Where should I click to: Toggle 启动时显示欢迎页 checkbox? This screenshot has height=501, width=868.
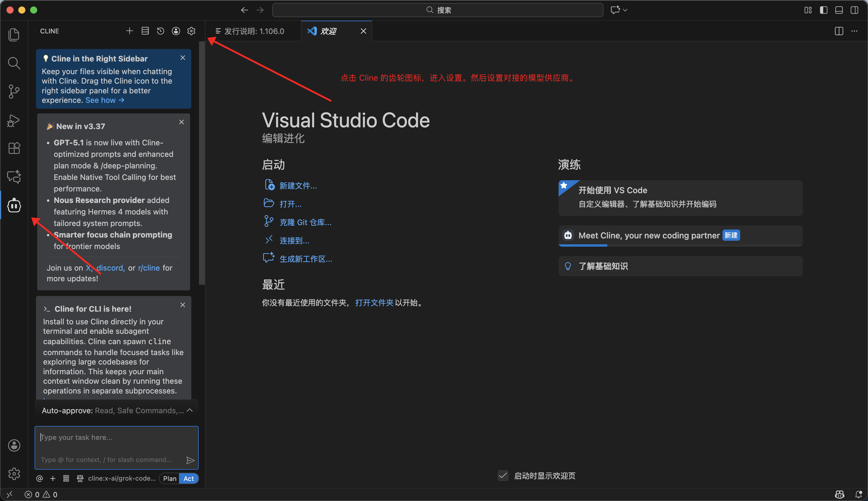[503, 476]
